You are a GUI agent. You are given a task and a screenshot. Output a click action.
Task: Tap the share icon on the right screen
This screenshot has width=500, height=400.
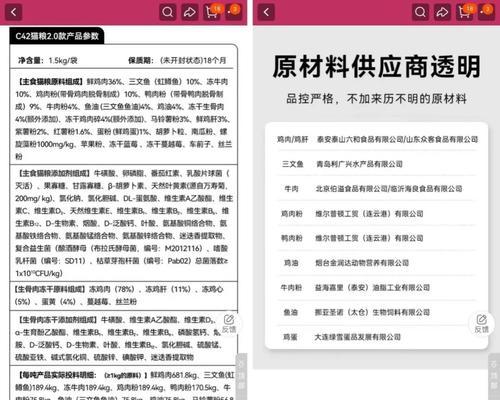coord(442,12)
